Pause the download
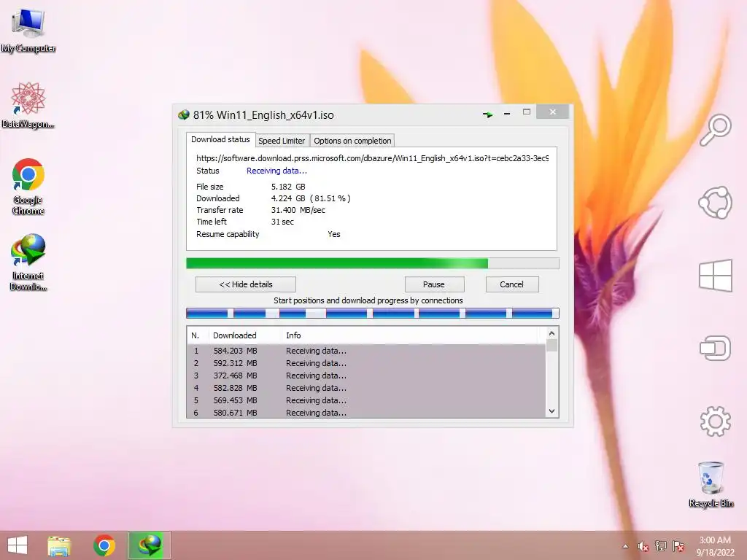 click(433, 284)
